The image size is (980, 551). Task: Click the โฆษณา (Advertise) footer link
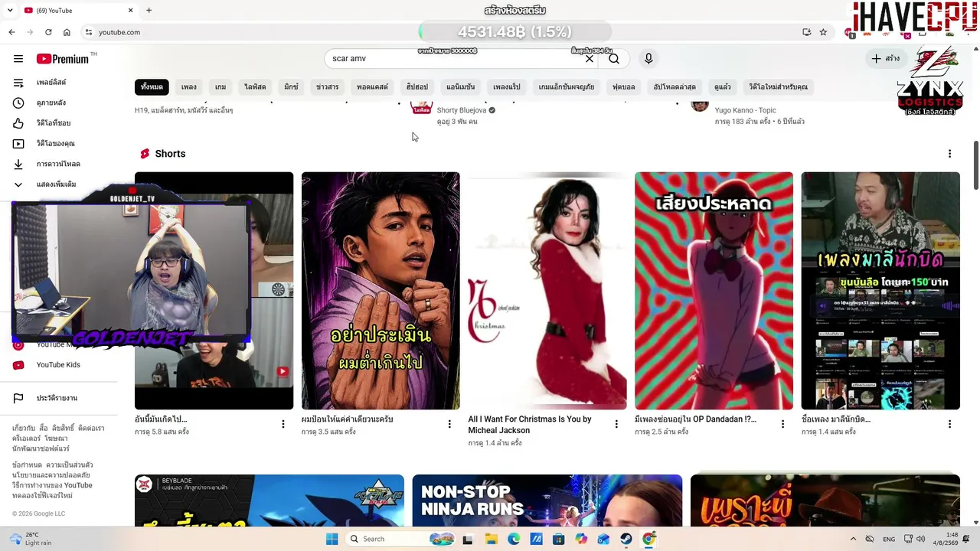56,439
